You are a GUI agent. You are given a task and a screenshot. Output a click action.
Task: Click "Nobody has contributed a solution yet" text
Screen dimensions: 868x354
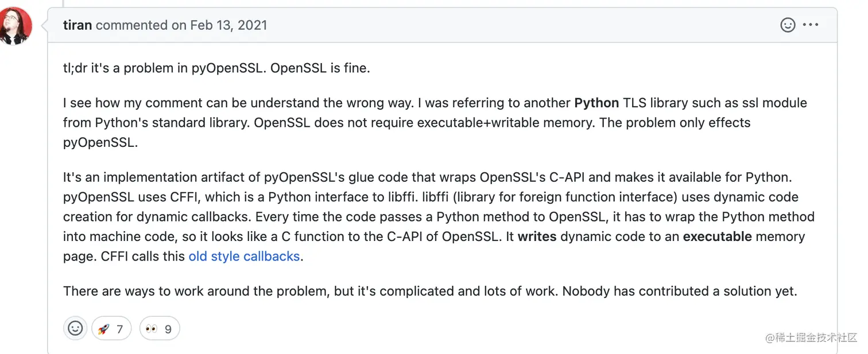click(679, 291)
